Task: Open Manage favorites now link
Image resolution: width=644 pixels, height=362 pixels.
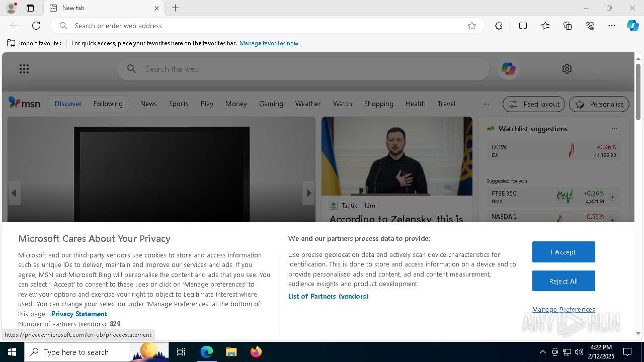Action: click(x=269, y=43)
